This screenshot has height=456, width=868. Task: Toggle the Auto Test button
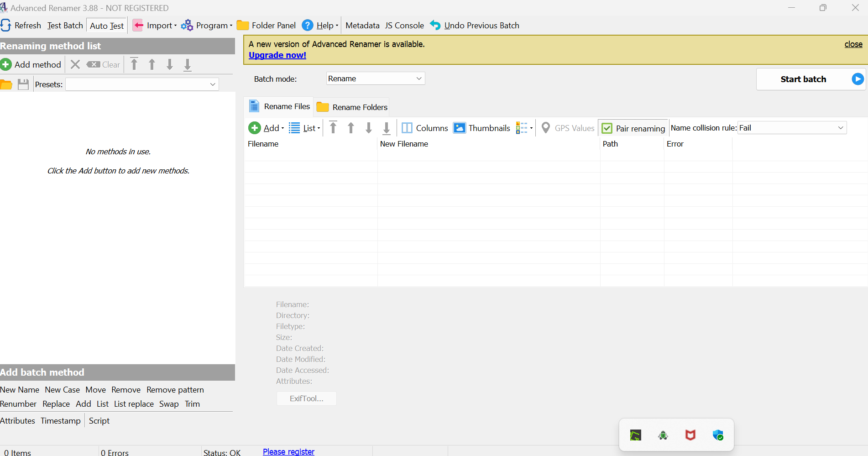click(x=107, y=26)
